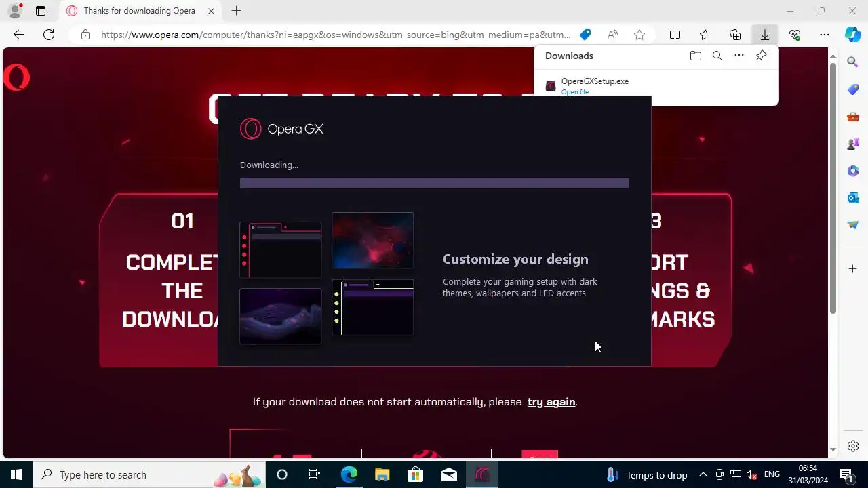The image size is (868, 488).
Task: Open sidebar Microsoft 365 icon
Action: (853, 171)
